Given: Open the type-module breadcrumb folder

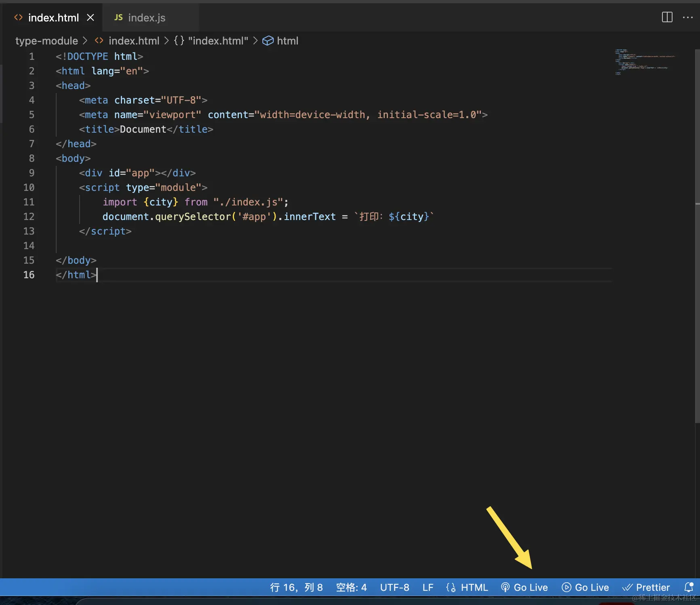Looking at the screenshot, I should pyautogui.click(x=46, y=41).
